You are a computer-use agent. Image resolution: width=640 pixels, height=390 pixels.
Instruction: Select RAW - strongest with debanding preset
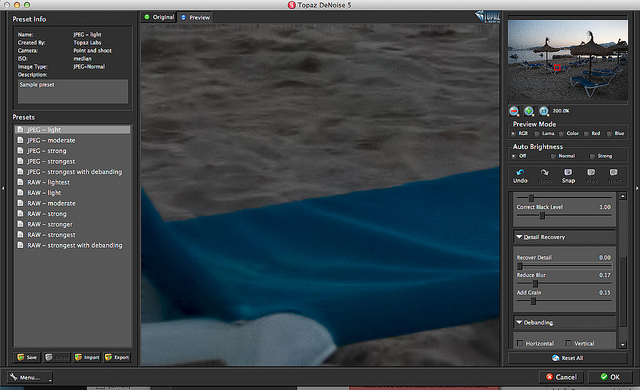point(73,245)
